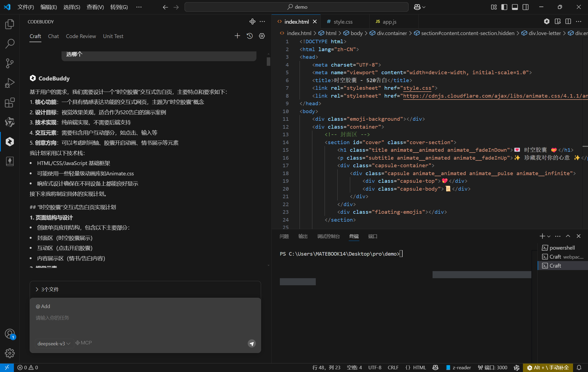Toggle the Secondary Side Bar
Image resolution: width=588 pixels, height=372 pixels.
525,7
